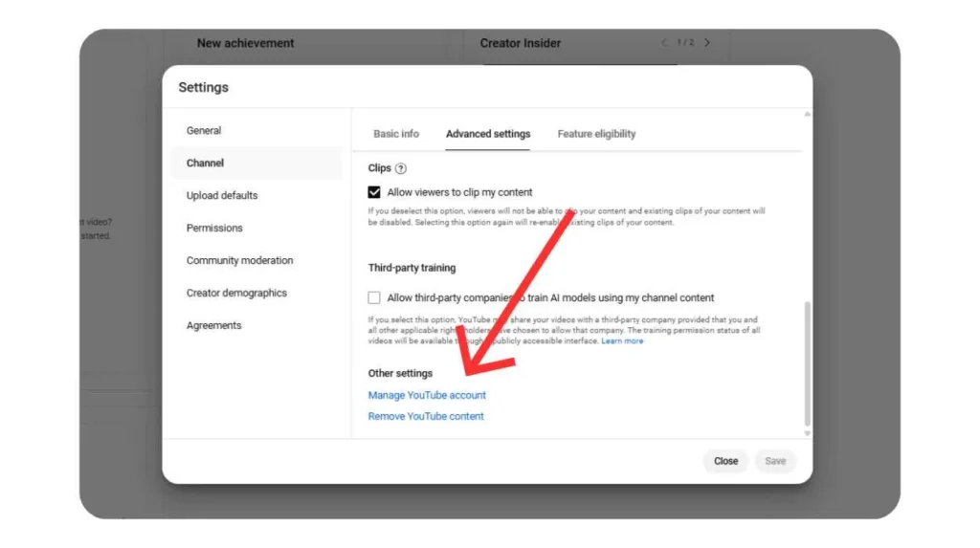Click scrollbar down arrow in settings panel
The image size is (980, 548).
point(807,433)
